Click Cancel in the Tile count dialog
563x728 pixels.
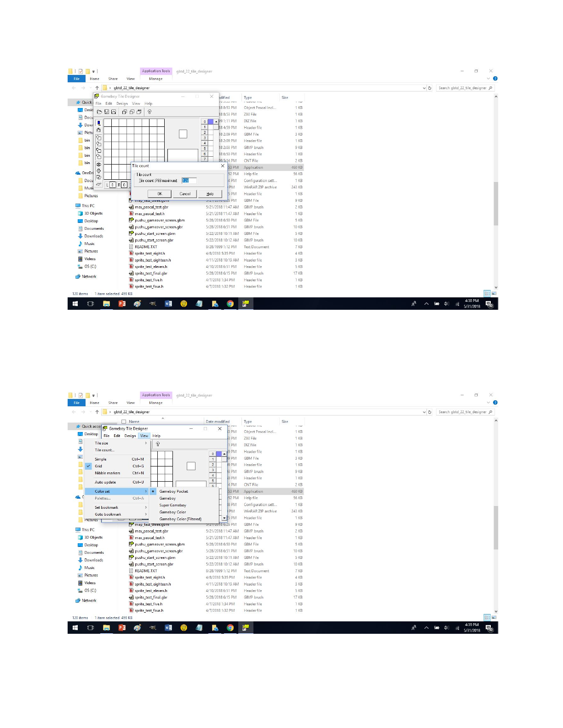(185, 194)
